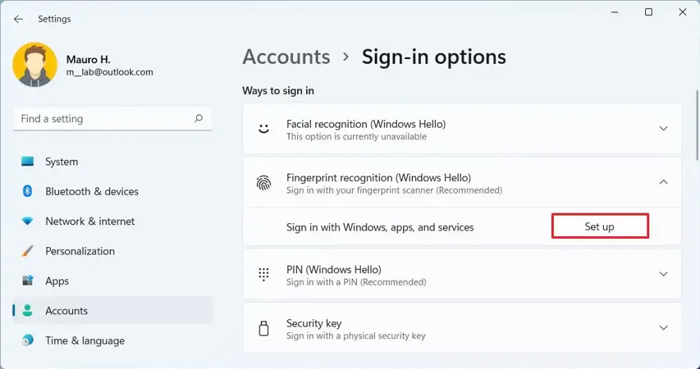
Task: Click the Personalization paintbrush icon
Action: pyautogui.click(x=27, y=251)
